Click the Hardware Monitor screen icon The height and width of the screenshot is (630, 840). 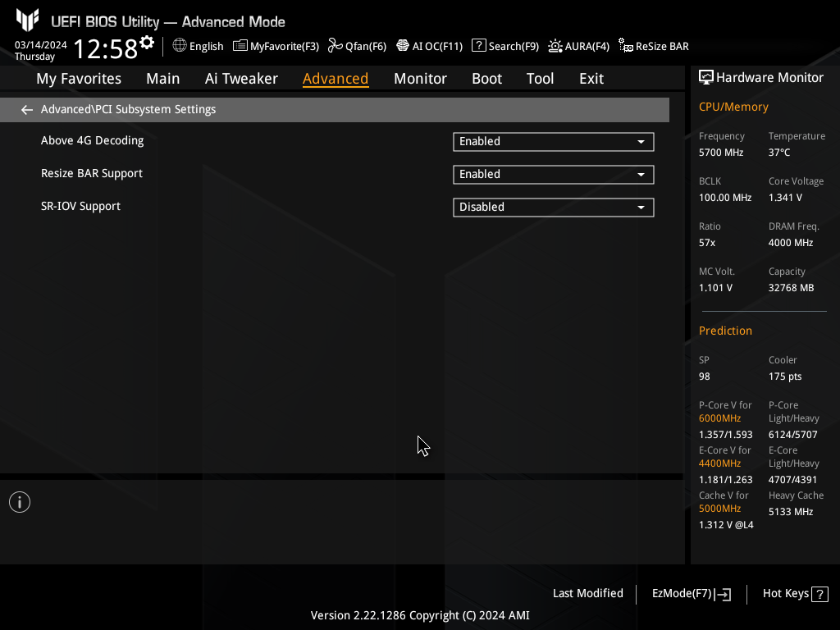click(706, 78)
